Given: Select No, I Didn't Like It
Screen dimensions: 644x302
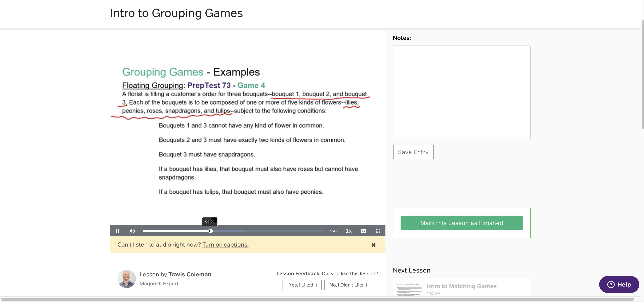Looking at the screenshot, I should pos(348,285).
